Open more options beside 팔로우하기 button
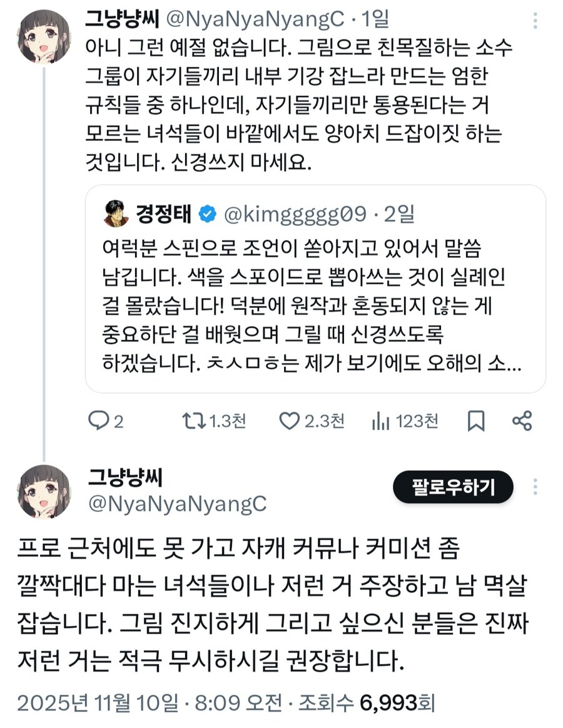Screen dimensions: 563x728 point(535,487)
